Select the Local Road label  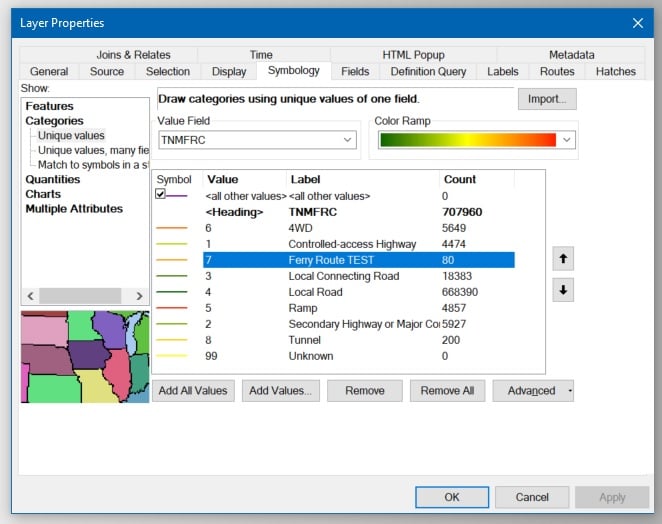point(315,292)
